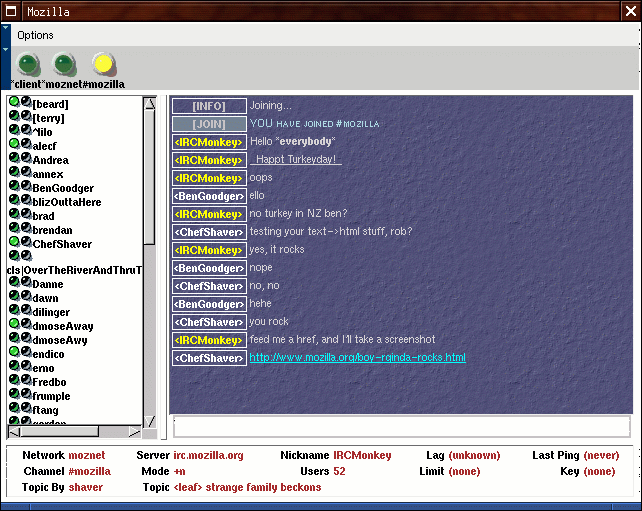Select user cls|OverTheRiverAndThruT in the list

(75, 270)
